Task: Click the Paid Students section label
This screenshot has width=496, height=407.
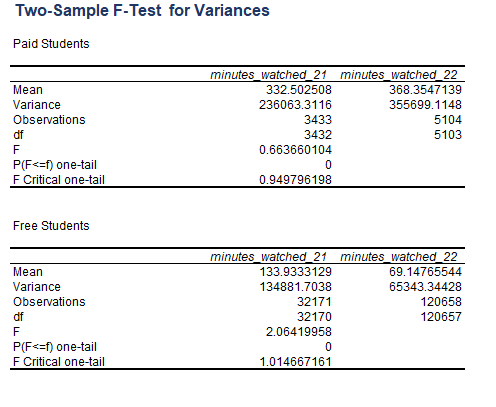Action: point(51,44)
